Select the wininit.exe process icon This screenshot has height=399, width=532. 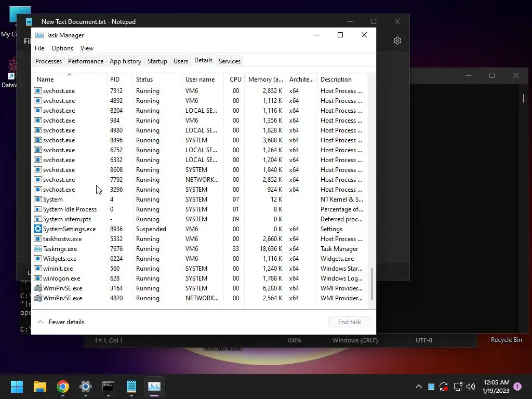point(38,269)
